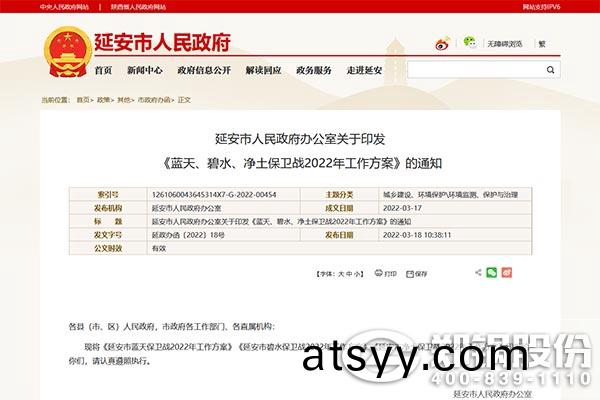Image resolution: width=600 pixels, height=400 pixels.
Task: Click the salutation line 各县(市、区)人民政府
Action: (171, 327)
